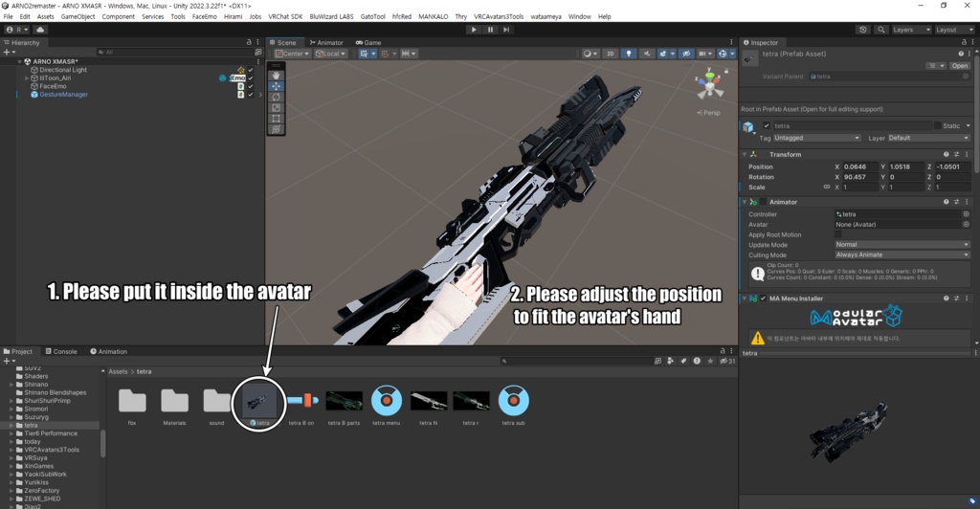Toggle scene lighting bulb icon
The image size is (980, 509).
pyautogui.click(x=628, y=54)
